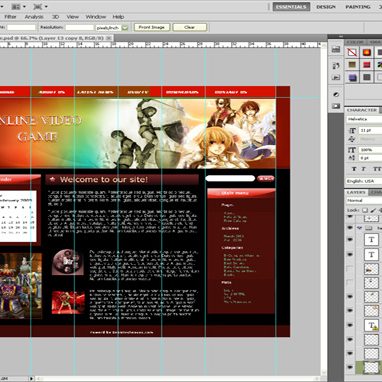Click the Resolution input field

pyautogui.click(x=79, y=28)
